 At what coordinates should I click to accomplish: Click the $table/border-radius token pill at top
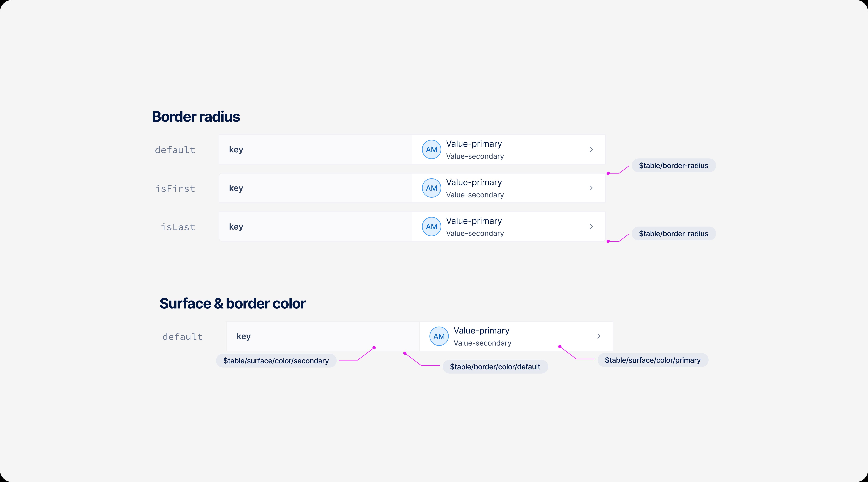pyautogui.click(x=674, y=165)
